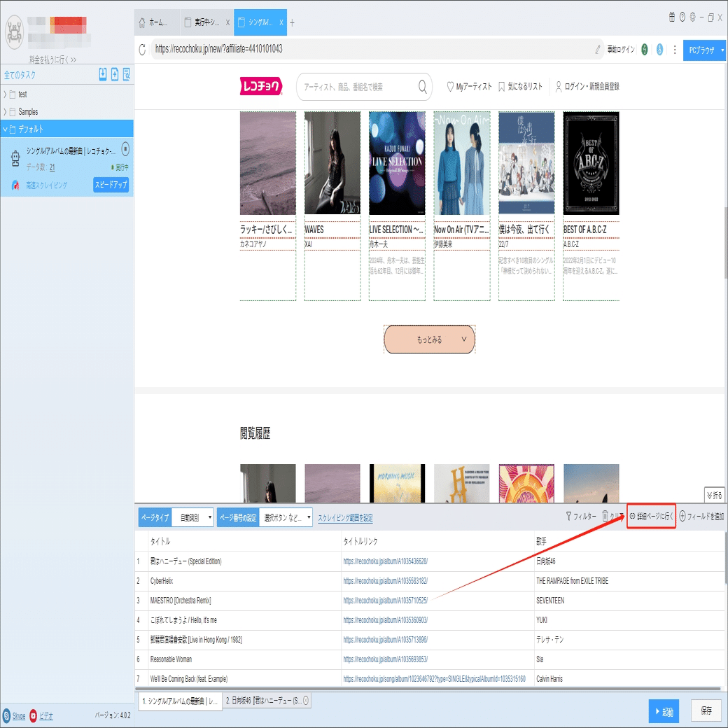The image size is (728, 728).
Task: Click 詳細ページに行く button
Action: (x=651, y=517)
